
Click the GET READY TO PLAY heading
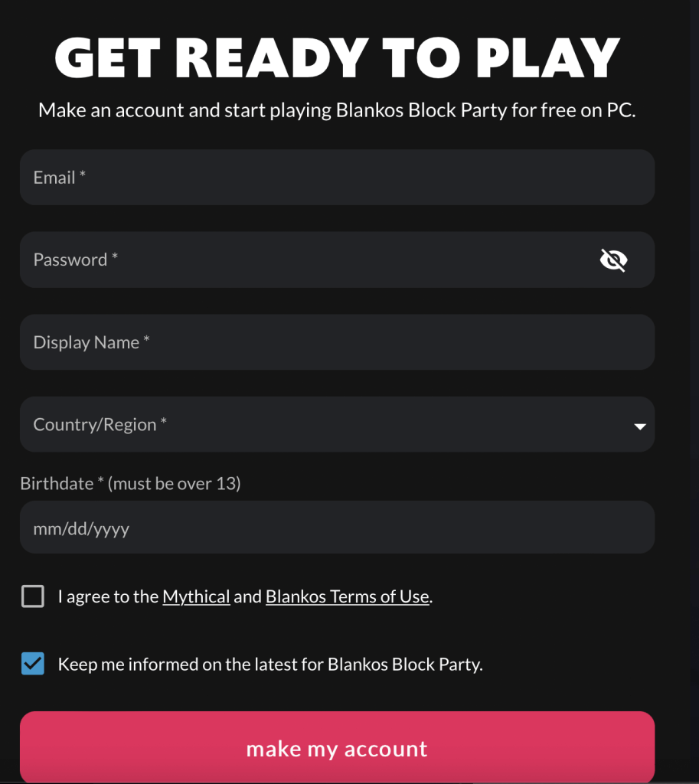[x=337, y=58]
